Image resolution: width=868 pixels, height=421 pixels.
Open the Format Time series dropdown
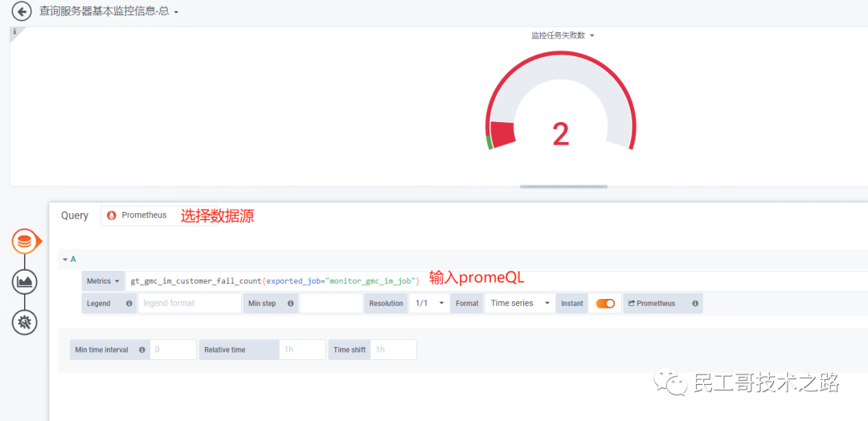coord(520,304)
